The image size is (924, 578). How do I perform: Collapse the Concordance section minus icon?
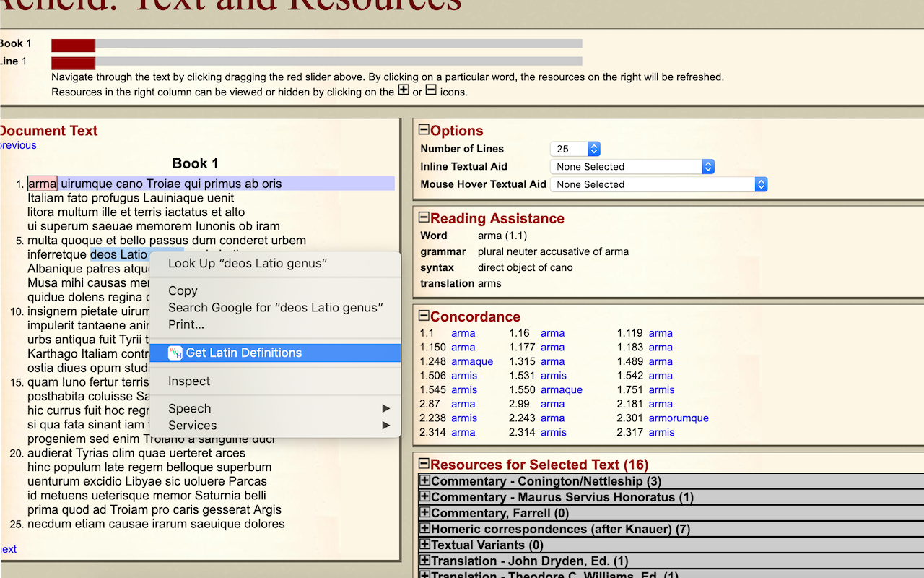pos(423,316)
